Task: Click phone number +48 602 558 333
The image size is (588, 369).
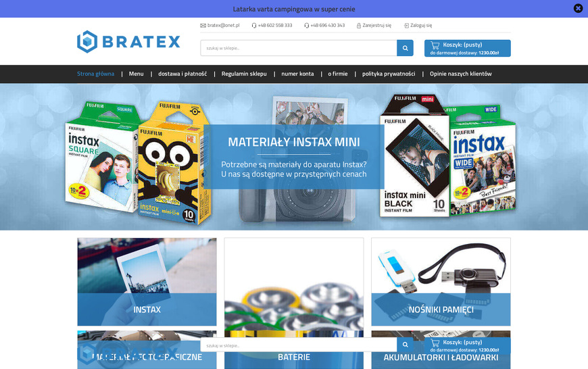Action: click(275, 26)
